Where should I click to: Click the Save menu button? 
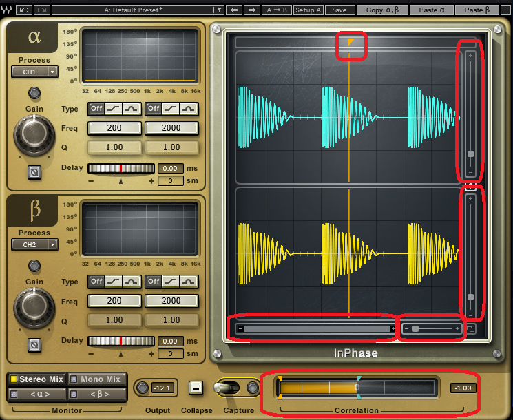(x=339, y=10)
